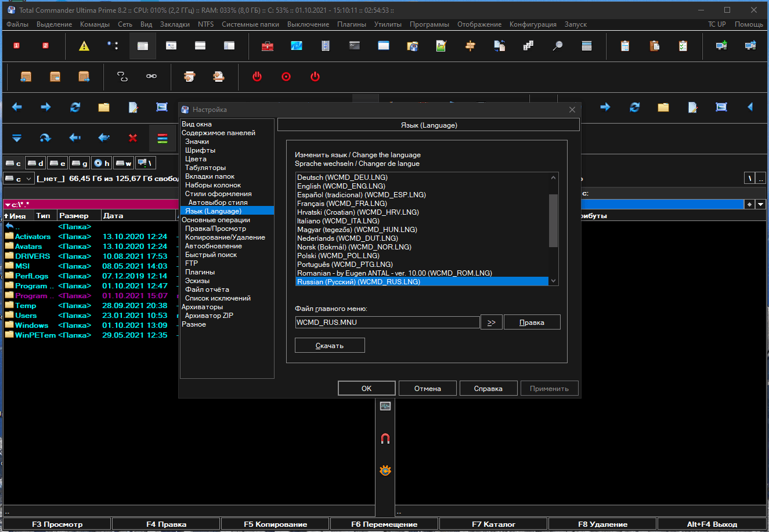This screenshot has height=532, width=769.
Task: Open the calculator icon in the toolbar
Action: coord(587,46)
